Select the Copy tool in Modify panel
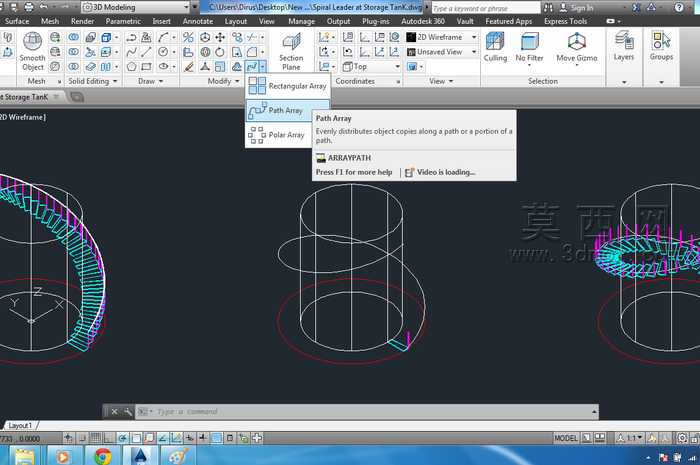Screen dimensions: 700x465 pyautogui.click(x=237, y=37)
